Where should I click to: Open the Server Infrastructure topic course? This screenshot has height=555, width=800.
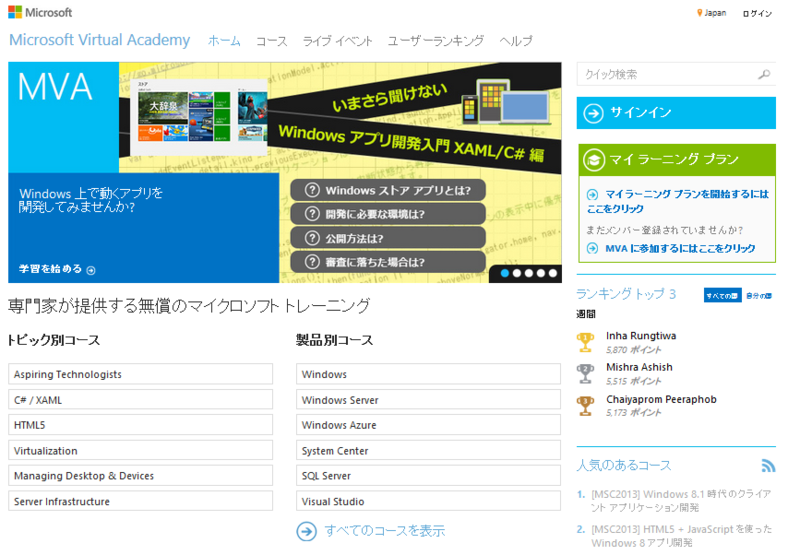[x=140, y=501]
